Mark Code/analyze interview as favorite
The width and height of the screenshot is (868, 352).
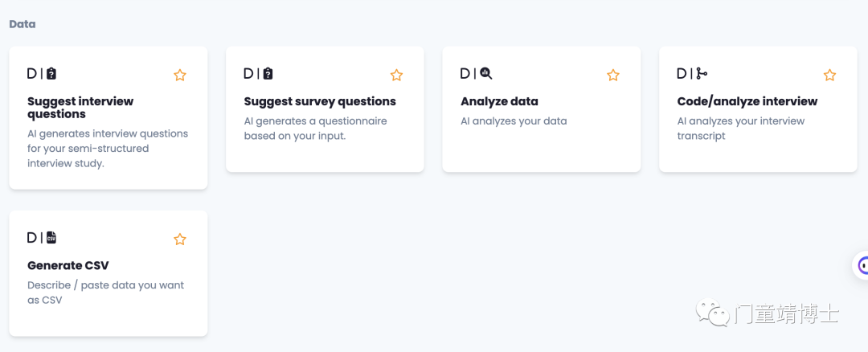(x=829, y=76)
